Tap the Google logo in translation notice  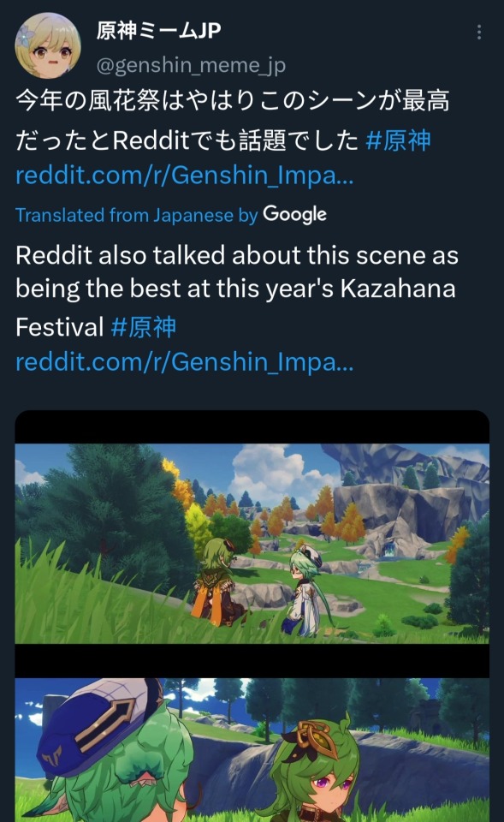295,214
